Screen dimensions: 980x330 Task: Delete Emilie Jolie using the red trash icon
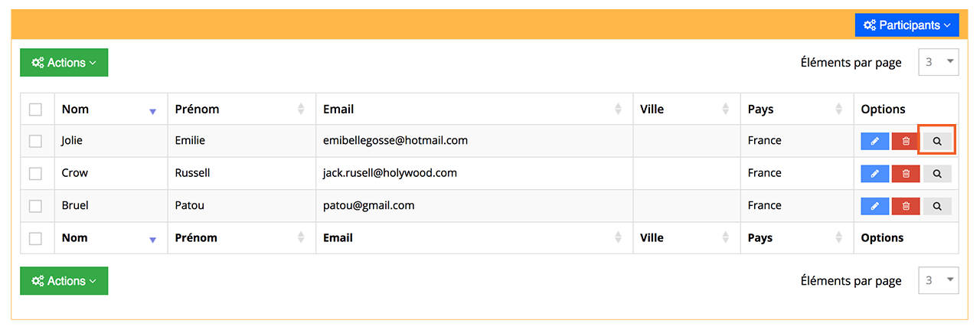click(906, 141)
